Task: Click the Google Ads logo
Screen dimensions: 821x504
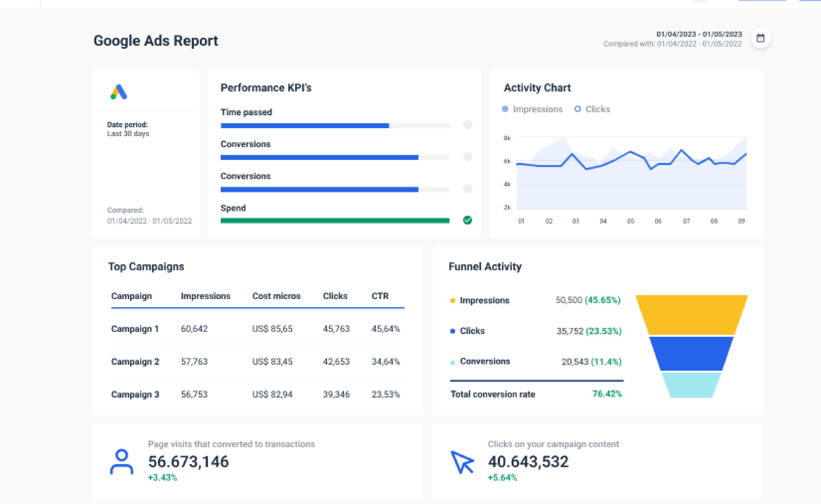Action: [119, 92]
